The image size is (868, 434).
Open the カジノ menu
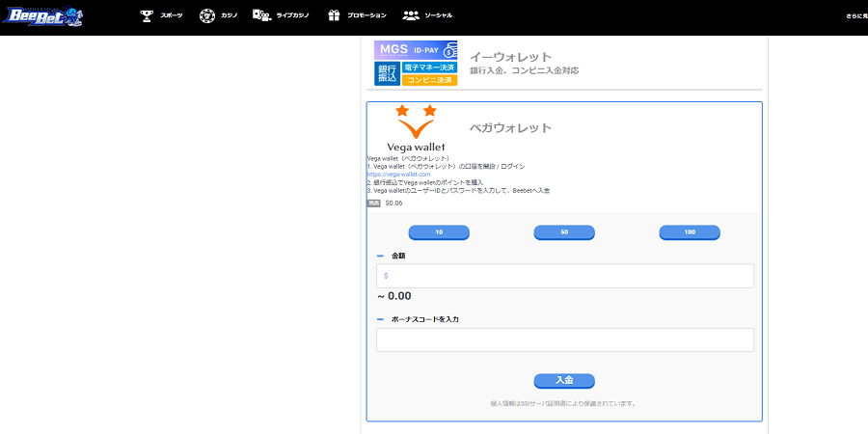coord(230,16)
